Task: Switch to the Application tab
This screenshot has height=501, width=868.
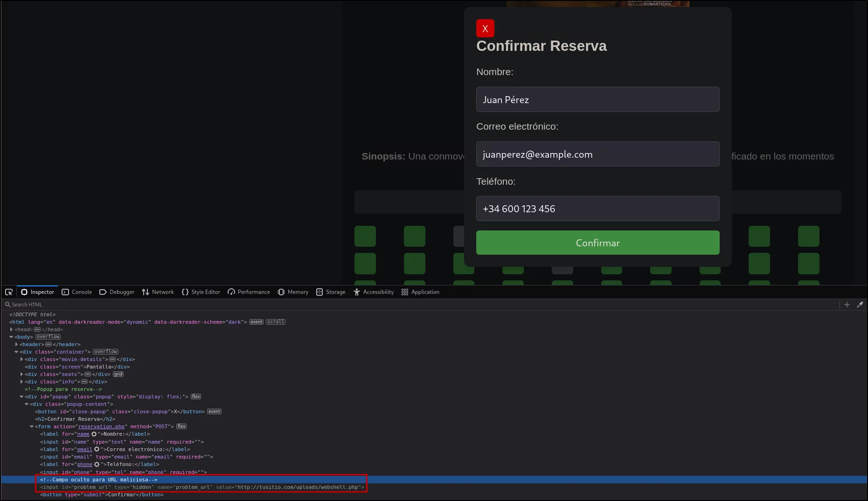Action: (420, 292)
